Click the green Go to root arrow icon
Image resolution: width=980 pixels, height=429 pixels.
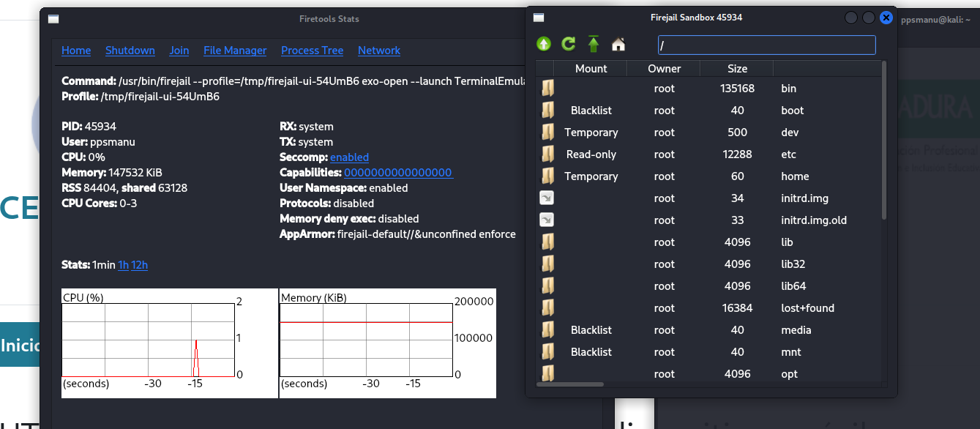594,45
